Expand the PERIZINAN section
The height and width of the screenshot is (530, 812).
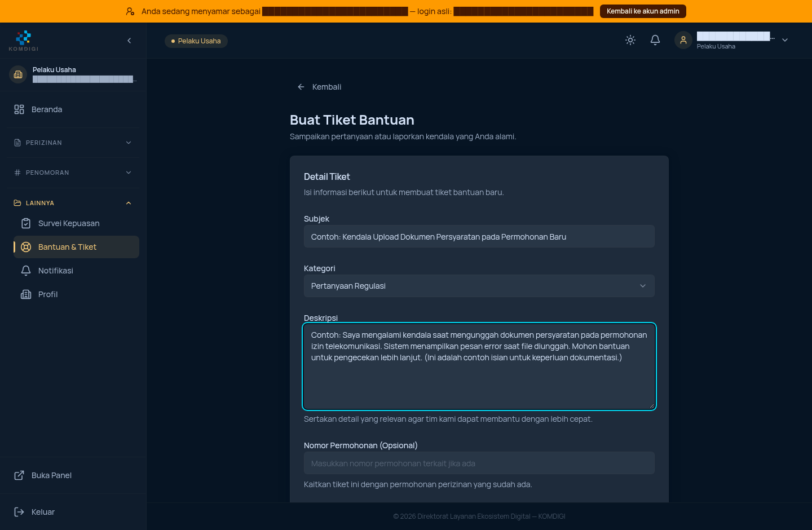(73, 143)
